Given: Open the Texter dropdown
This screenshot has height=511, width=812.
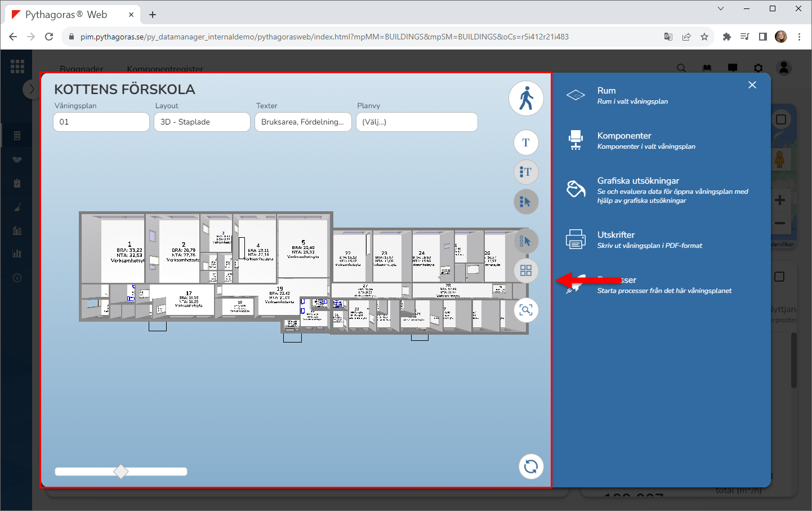Looking at the screenshot, I should coord(303,122).
